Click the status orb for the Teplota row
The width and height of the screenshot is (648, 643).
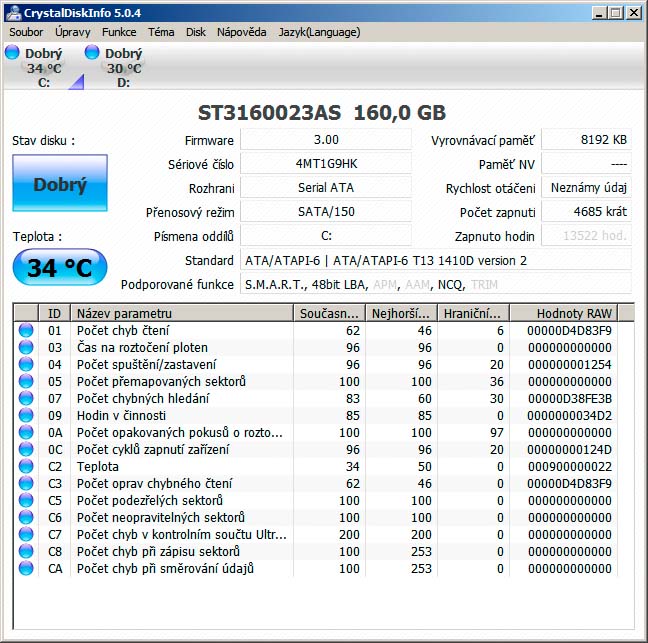[x=26, y=466]
